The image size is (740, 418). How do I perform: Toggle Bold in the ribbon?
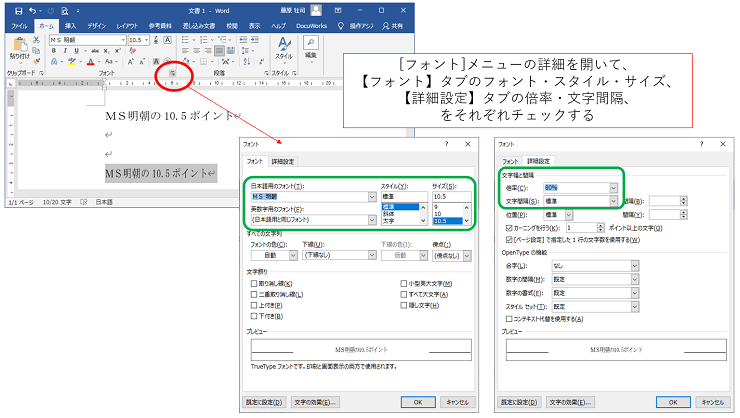click(54, 50)
